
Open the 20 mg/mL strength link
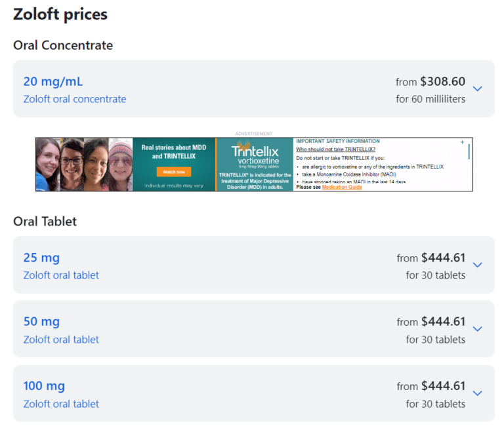[53, 82]
